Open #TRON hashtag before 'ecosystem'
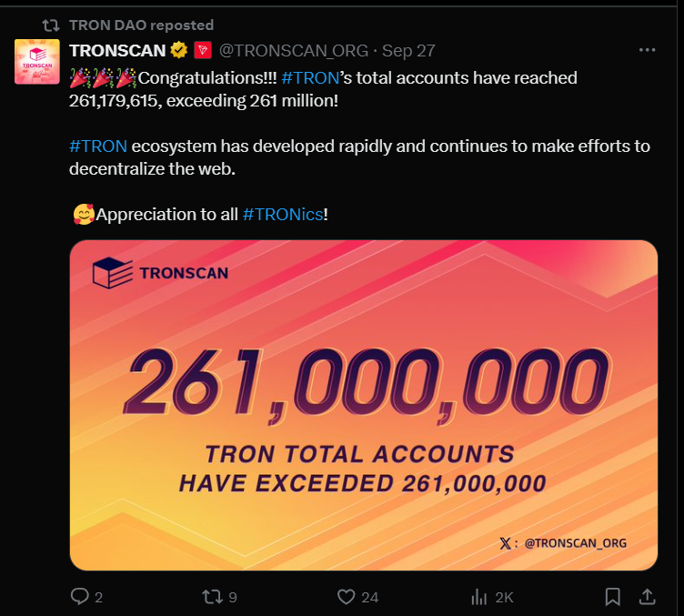The height and width of the screenshot is (616, 684). click(98, 146)
